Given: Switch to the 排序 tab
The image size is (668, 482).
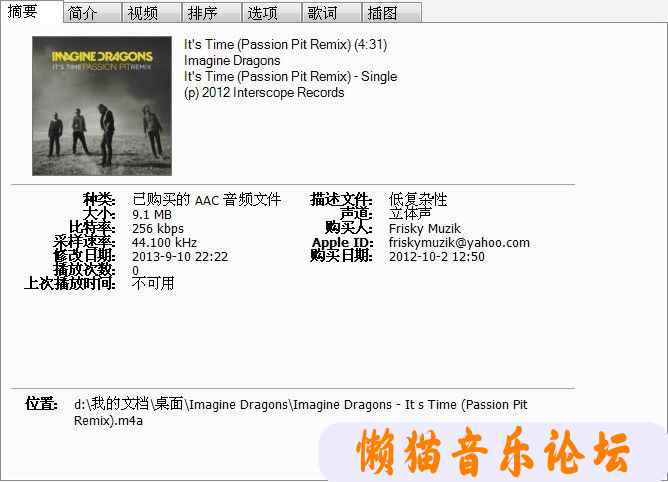Looking at the screenshot, I should (x=212, y=13).
